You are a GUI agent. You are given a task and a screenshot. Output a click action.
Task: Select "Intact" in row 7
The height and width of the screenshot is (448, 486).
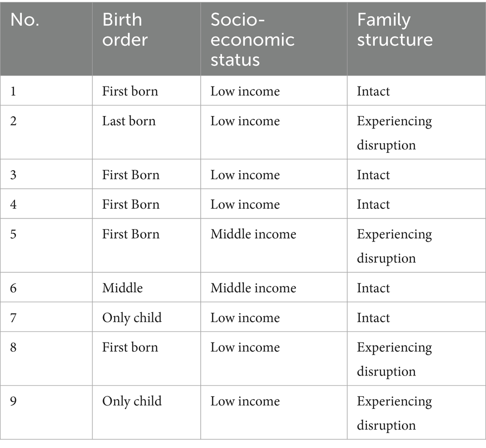[373, 318]
